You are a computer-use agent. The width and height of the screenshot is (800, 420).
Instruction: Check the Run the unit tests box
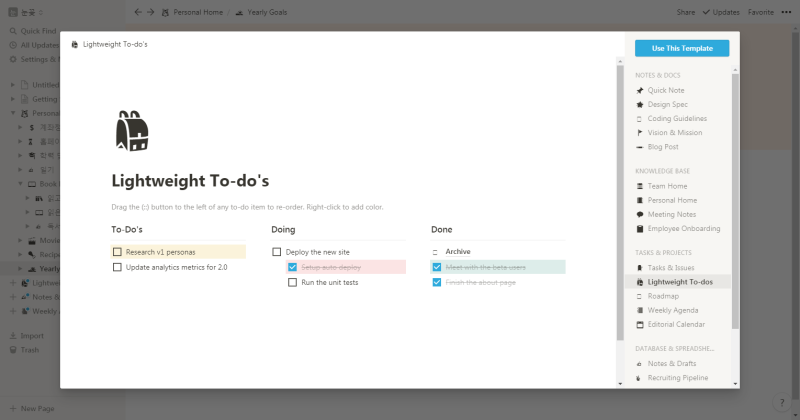click(x=292, y=283)
